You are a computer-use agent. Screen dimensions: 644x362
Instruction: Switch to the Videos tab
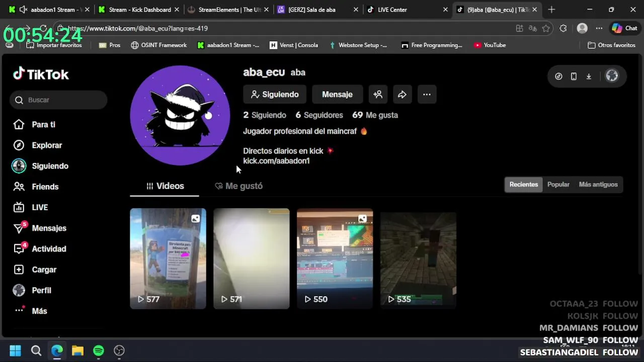[165, 186]
